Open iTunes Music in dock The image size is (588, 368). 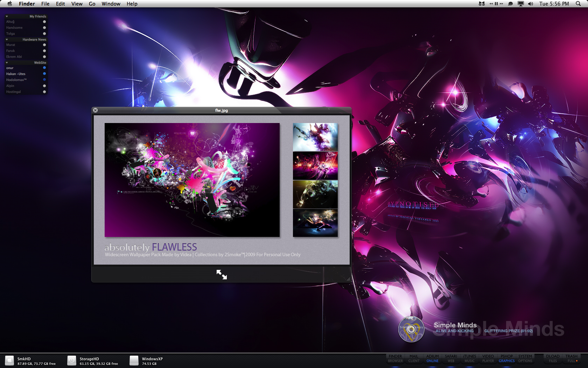click(x=469, y=359)
